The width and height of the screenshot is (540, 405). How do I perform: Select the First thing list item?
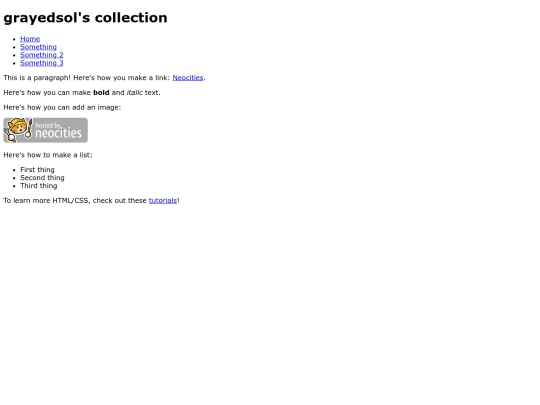point(37,170)
